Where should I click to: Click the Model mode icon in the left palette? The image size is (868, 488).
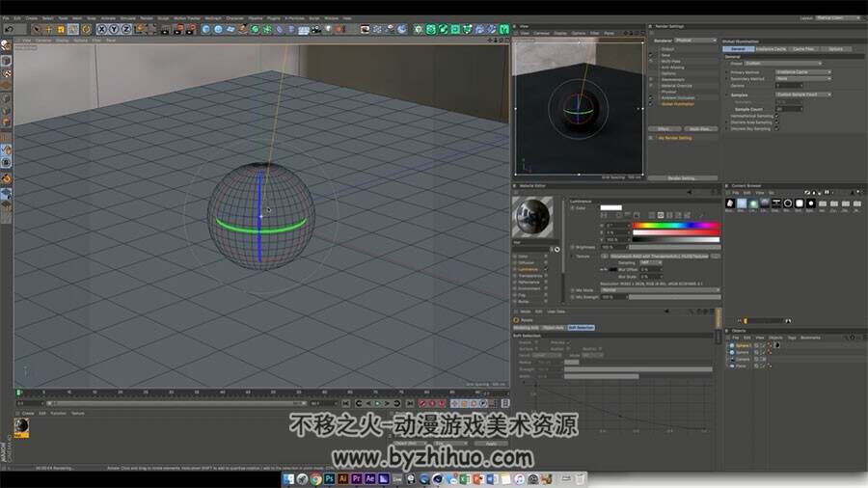[6, 60]
